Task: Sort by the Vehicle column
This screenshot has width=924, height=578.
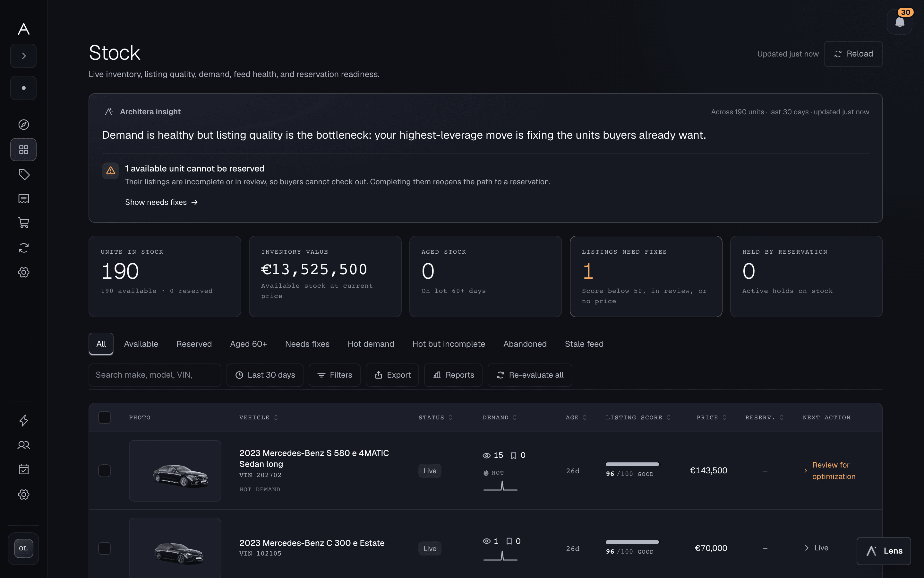Action: (259, 417)
